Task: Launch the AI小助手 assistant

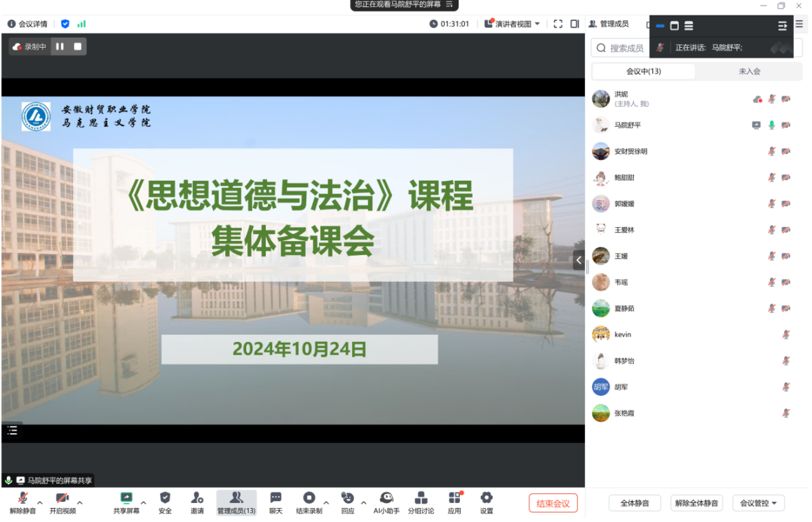Action: [386, 498]
